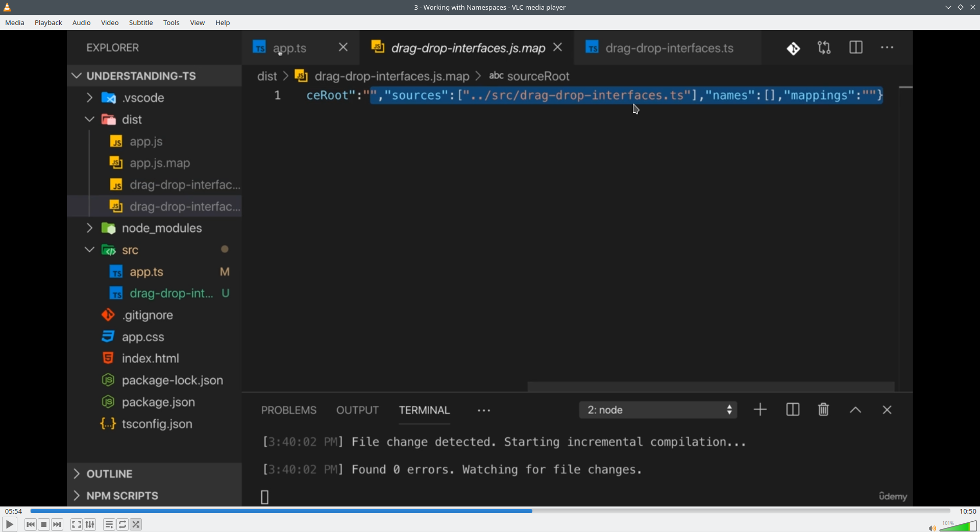Close the drag-drop-interfaces.js.map tab
Screen dimensions: 980x532
tap(558, 47)
